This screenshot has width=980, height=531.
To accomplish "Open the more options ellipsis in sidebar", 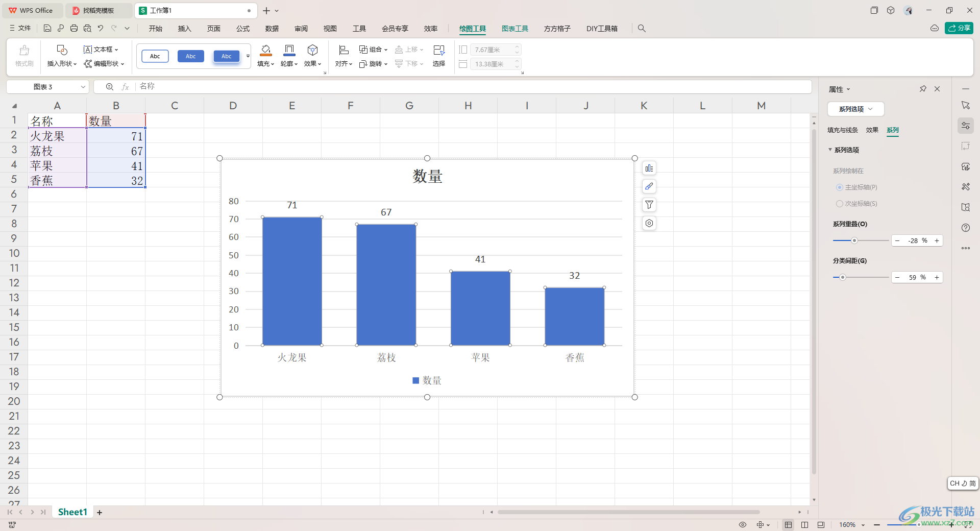I will click(x=966, y=248).
